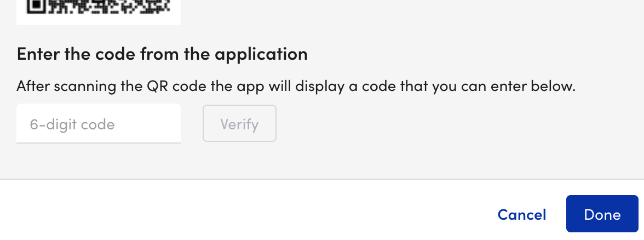Click the word 'Enter' starting the heading
The image size is (644, 240).
[36, 54]
